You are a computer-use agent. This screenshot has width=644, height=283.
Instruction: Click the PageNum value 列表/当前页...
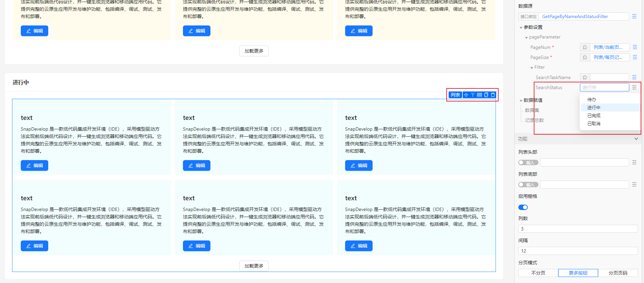609,47
